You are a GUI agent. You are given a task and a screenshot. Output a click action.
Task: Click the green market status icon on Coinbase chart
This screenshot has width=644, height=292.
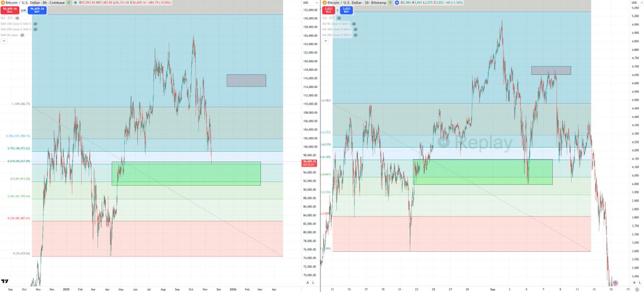point(69,3)
